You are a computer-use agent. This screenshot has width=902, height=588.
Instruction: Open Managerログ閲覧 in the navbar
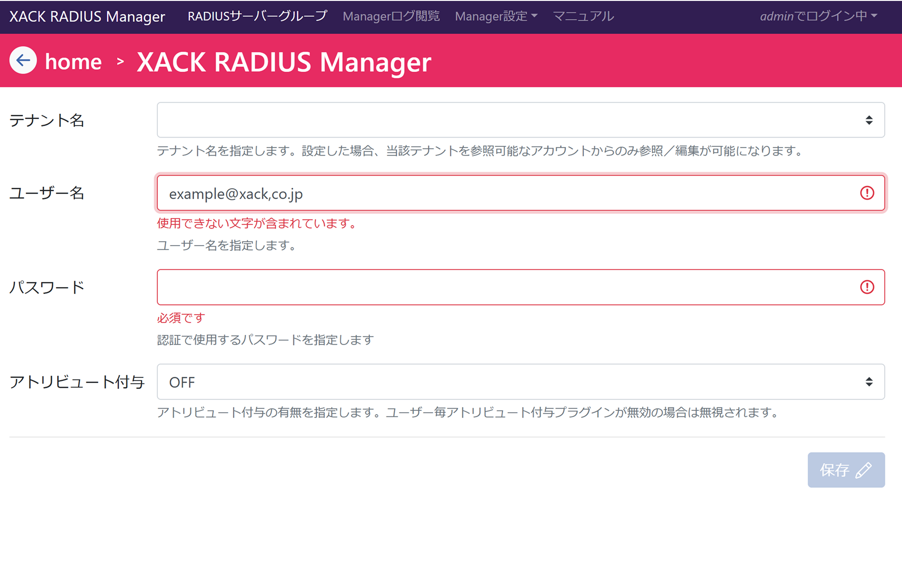(391, 16)
